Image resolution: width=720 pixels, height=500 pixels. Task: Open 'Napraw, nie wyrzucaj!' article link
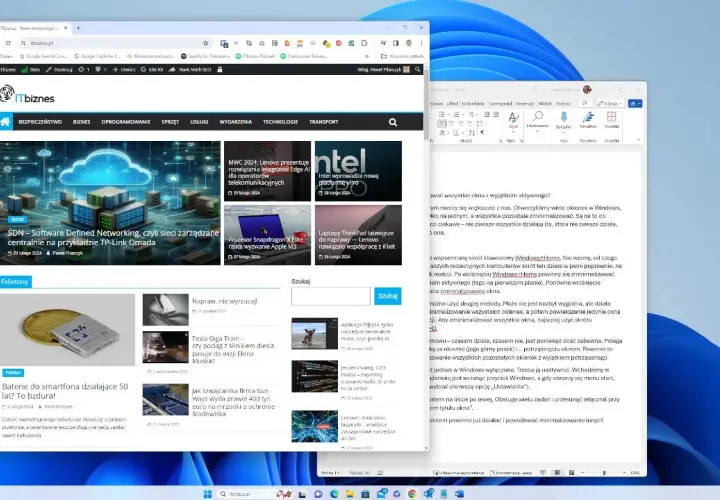point(225,301)
